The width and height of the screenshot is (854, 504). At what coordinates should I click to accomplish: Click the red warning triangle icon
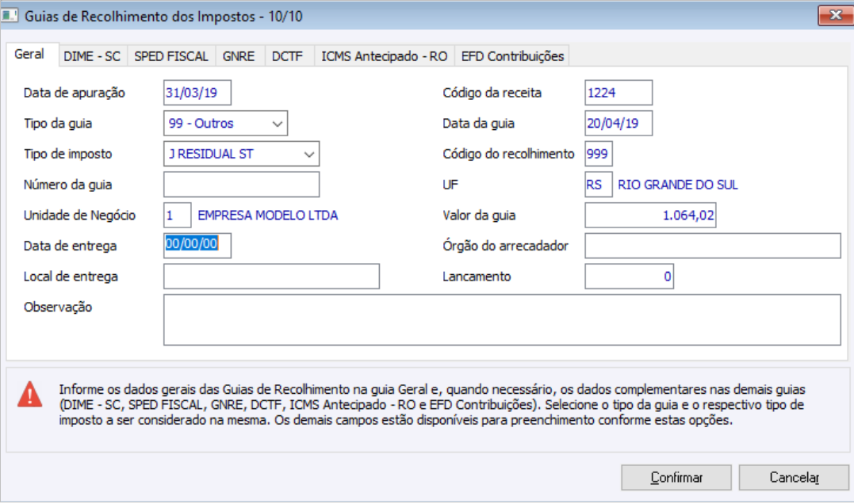[x=29, y=394]
